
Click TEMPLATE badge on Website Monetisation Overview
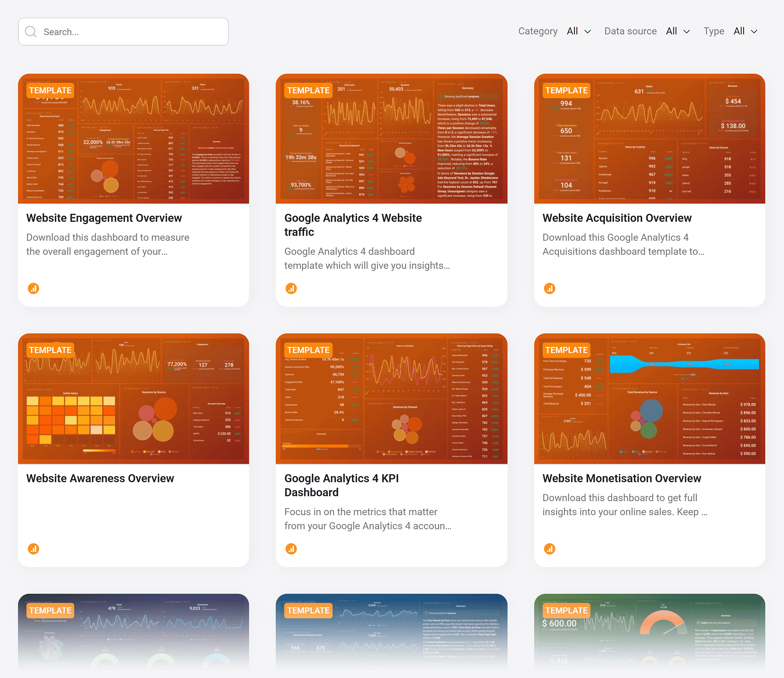(566, 350)
